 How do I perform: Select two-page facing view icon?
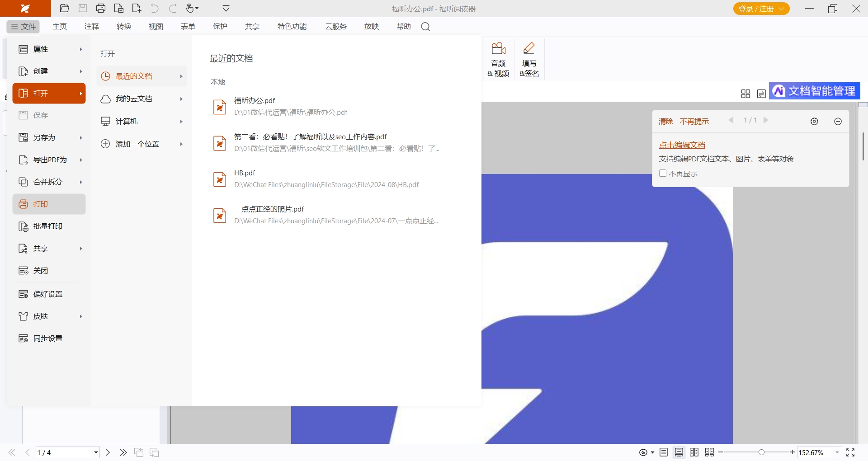click(694, 452)
